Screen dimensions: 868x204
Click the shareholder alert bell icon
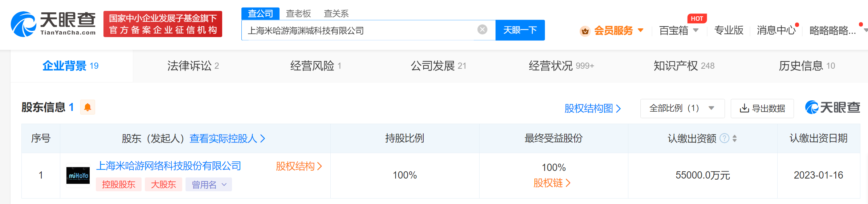point(87,107)
